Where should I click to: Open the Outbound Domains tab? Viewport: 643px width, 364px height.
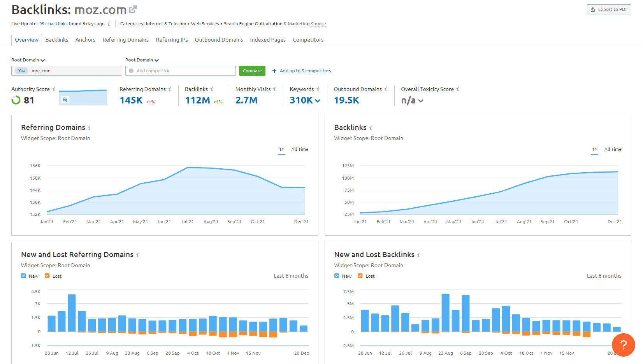coord(219,40)
